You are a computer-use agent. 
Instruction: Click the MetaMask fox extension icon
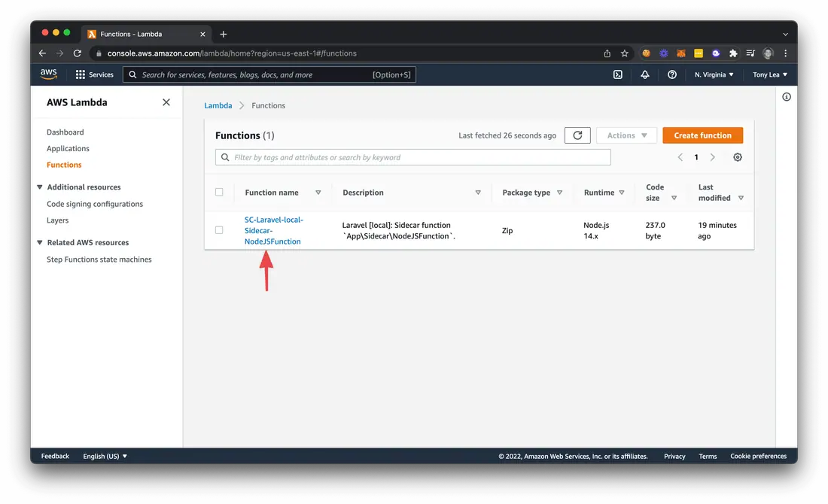[681, 53]
